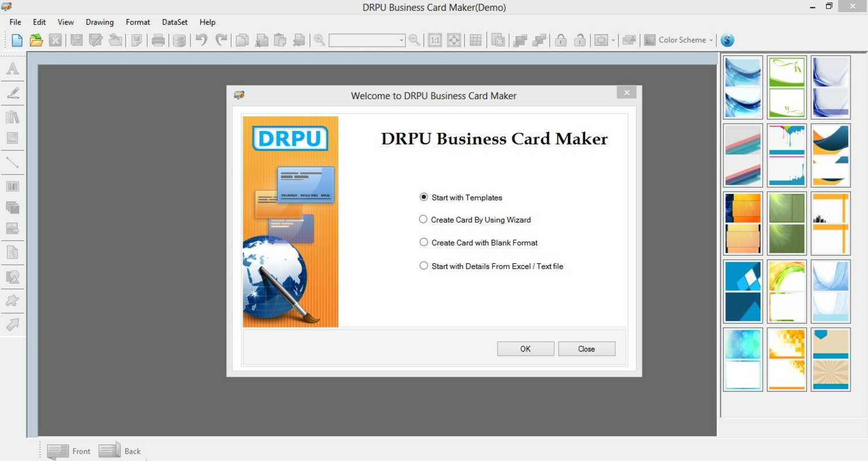Select Start with Templates option
The height and width of the screenshot is (461, 868).
point(461,197)
